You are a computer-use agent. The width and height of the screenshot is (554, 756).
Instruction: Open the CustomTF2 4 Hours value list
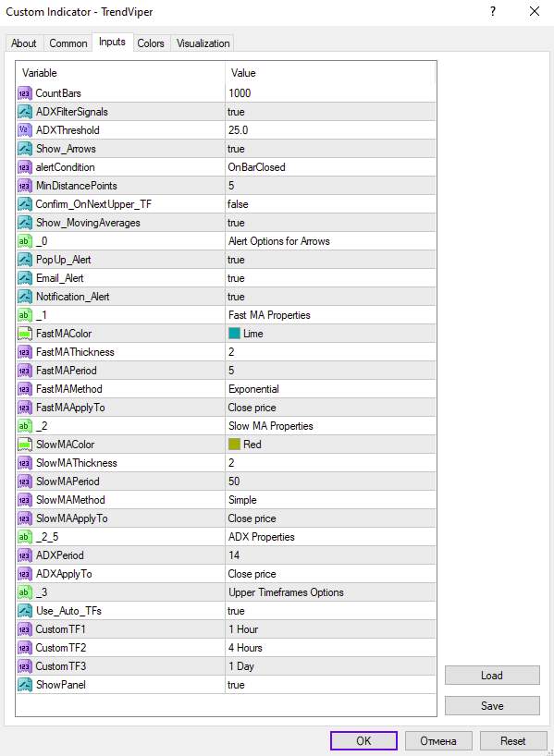point(330,648)
